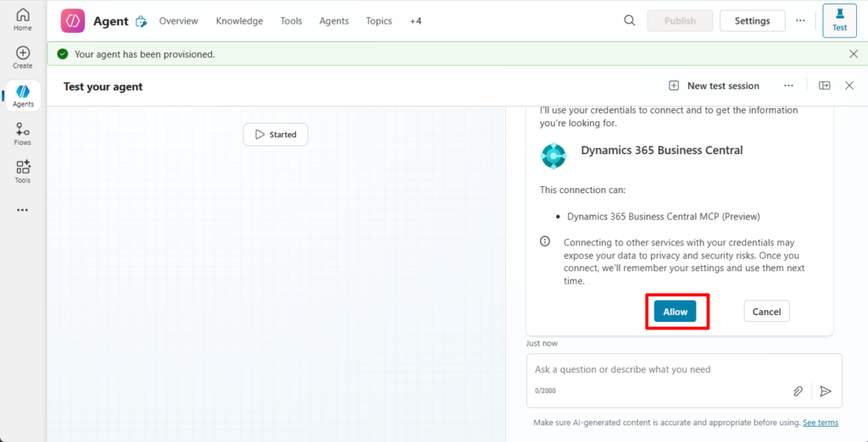Switch to the Topics tab
This screenshot has height=442, width=868.
[x=379, y=20]
